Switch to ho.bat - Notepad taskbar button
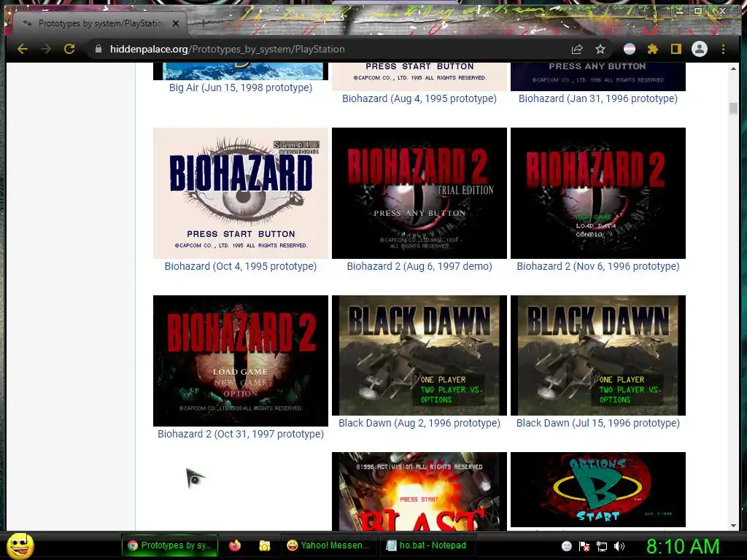 tap(426, 545)
